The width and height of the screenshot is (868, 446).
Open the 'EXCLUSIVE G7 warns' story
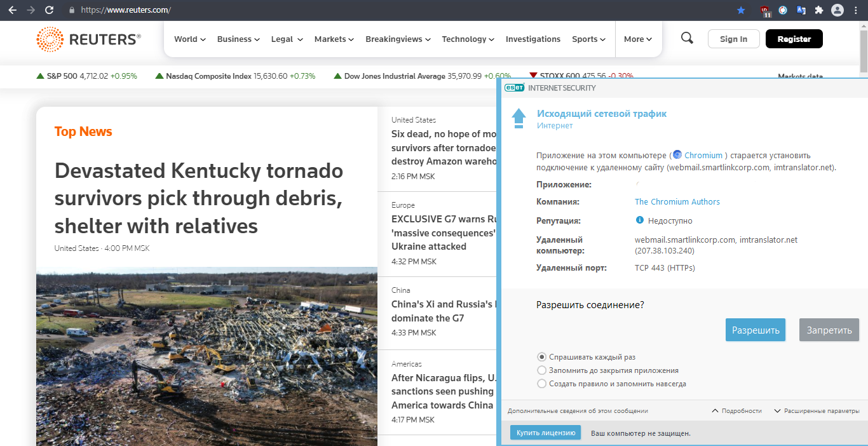444,233
